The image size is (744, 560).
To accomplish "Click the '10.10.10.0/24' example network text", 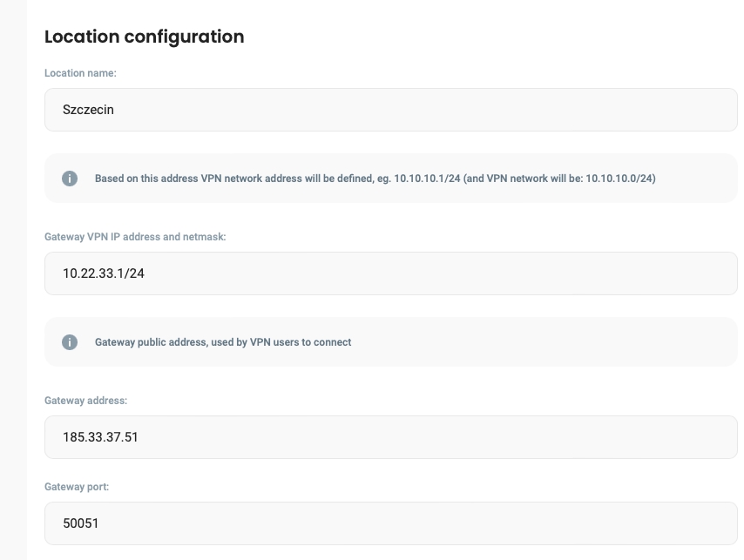I will point(619,179).
